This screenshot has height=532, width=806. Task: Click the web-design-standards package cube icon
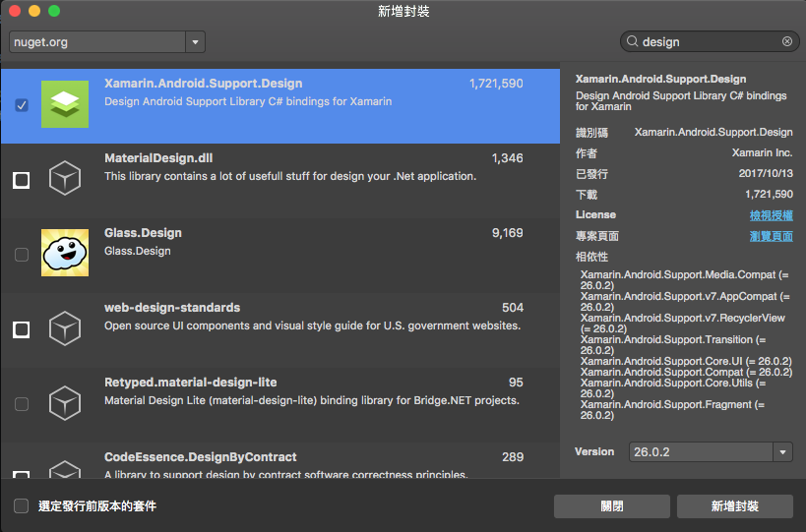pos(65,328)
